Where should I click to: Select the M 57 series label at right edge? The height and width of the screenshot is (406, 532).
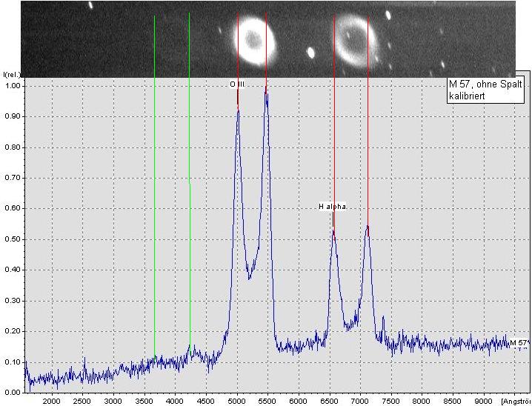(519, 342)
